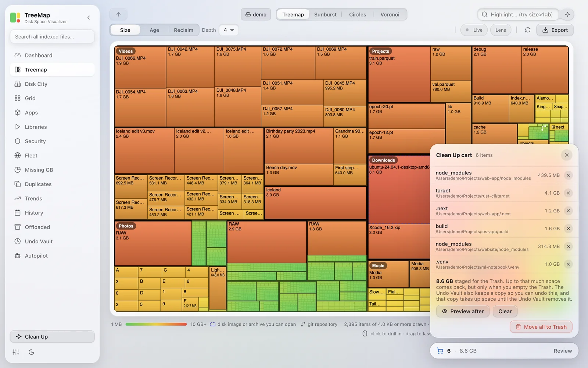588x368 pixels.
Task: Click the search all indexed files field
Action: (52, 36)
